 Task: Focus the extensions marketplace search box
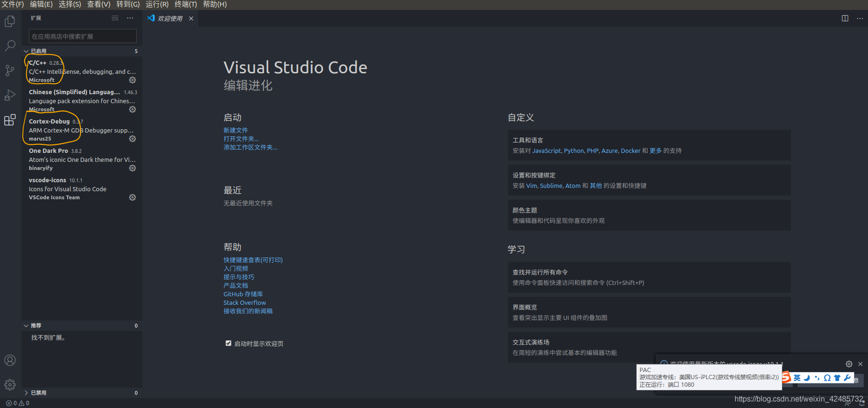point(83,36)
